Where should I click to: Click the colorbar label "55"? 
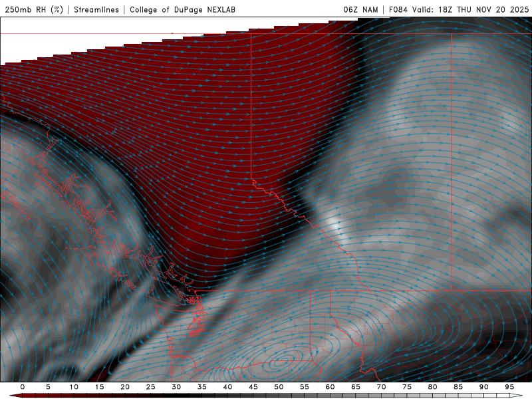coord(305,387)
